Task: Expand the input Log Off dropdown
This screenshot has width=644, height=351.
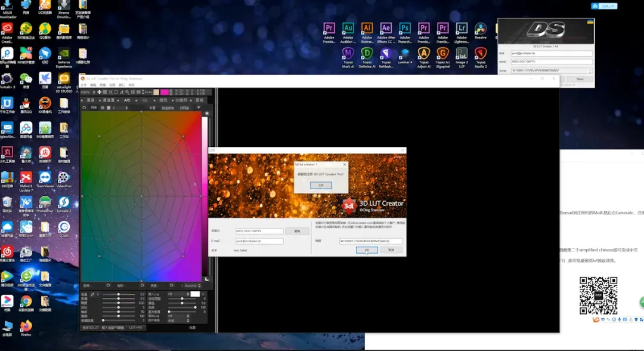Action: tap(178, 294)
